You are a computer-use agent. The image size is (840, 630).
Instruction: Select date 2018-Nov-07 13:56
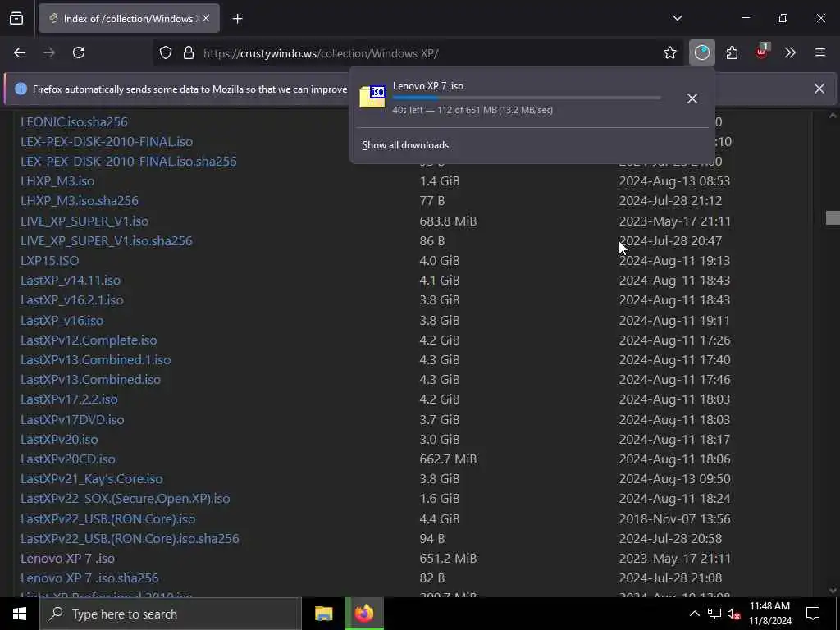675,518
